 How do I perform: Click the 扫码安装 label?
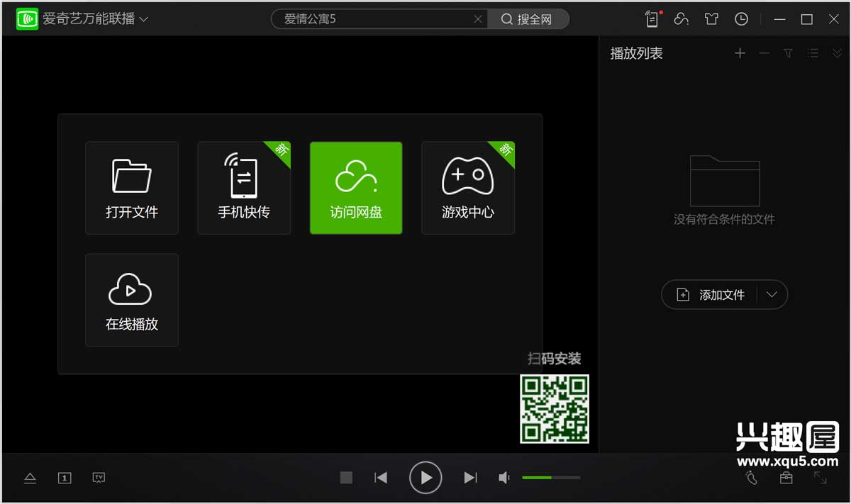point(555,359)
